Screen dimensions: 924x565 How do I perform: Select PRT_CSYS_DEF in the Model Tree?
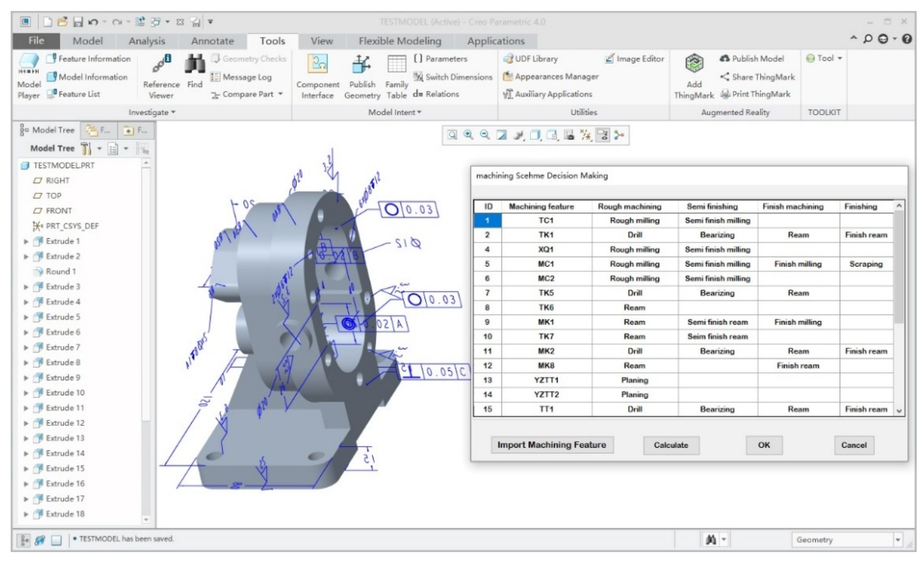66,226
